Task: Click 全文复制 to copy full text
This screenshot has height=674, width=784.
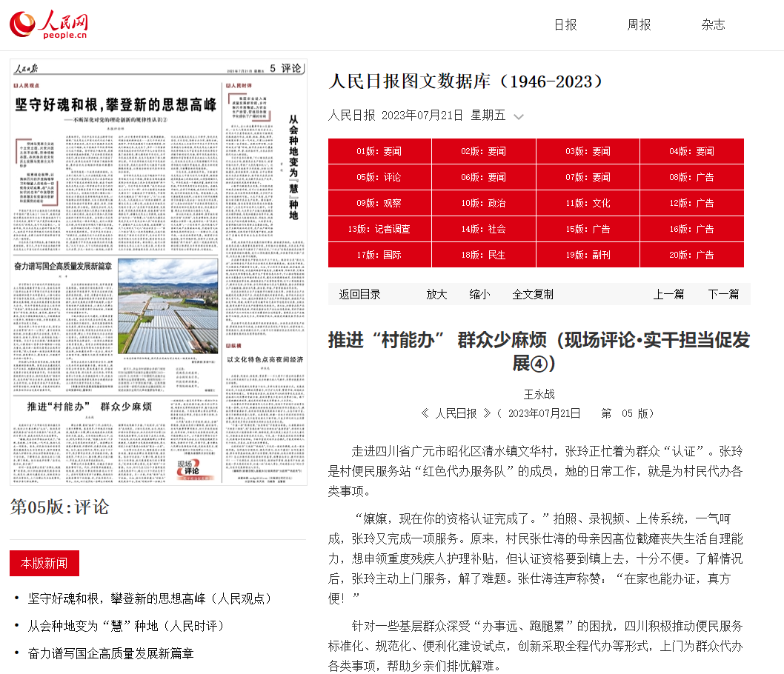Action: [x=533, y=294]
